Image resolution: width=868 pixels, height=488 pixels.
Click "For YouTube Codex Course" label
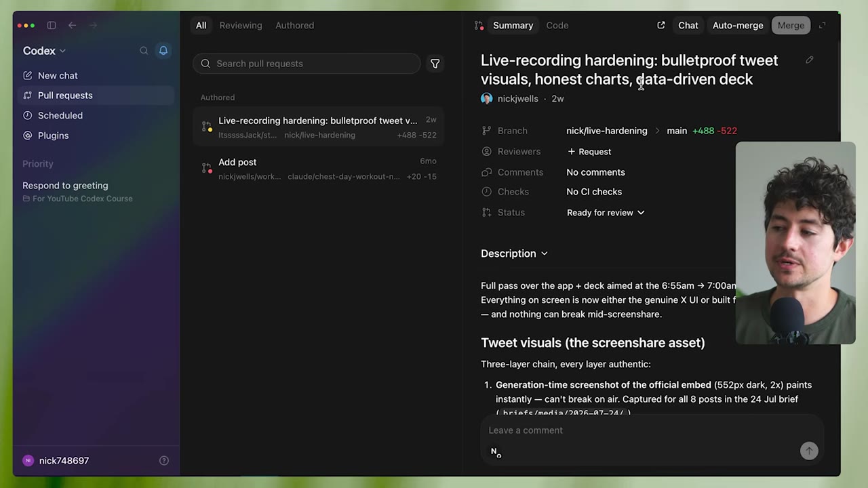click(x=83, y=199)
